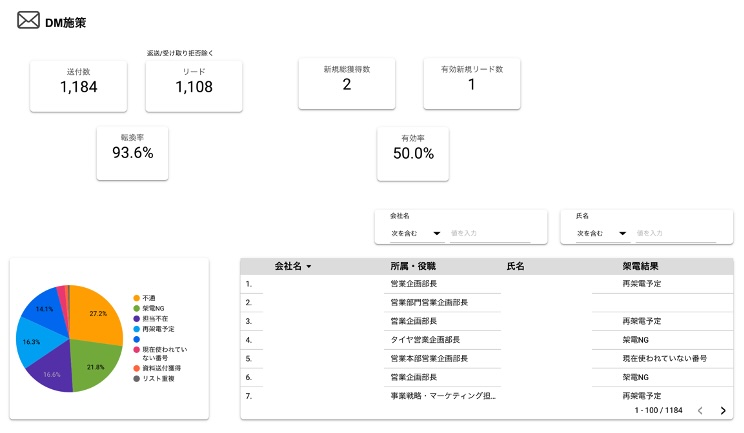Click the 資料送付獲得 legend dot
Screen dimensions: 744x433
click(x=136, y=368)
